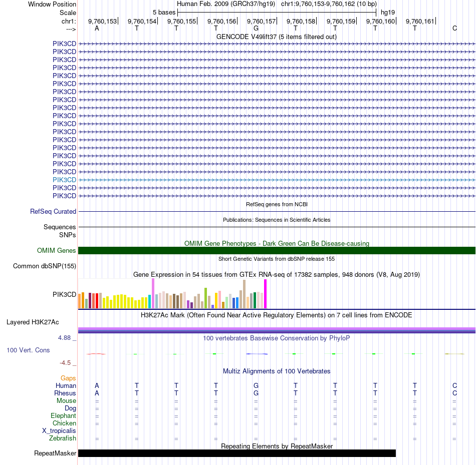Click the yellow-green bar in GTEx chart

tap(206, 298)
